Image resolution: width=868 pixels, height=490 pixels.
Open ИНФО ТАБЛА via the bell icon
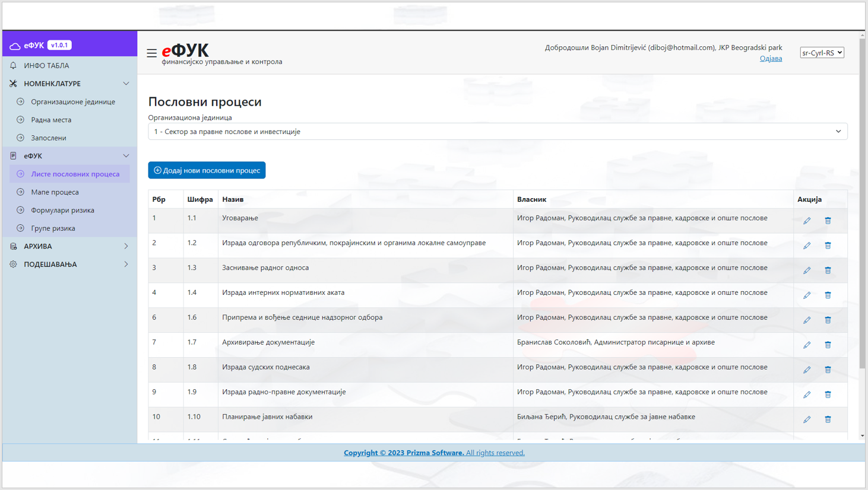click(x=12, y=65)
